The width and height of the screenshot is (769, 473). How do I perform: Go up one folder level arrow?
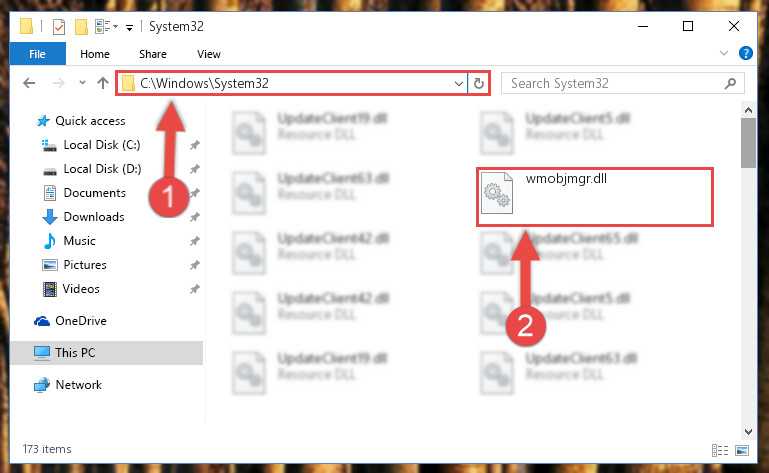pyautogui.click(x=103, y=83)
